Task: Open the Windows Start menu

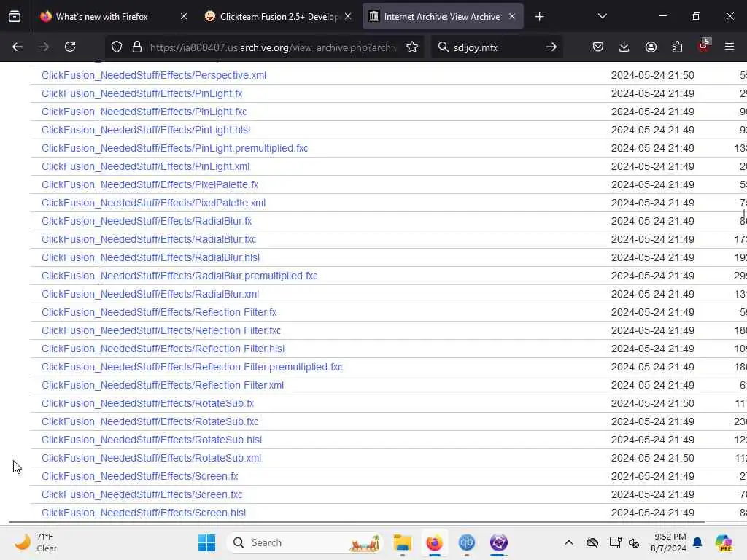Action: click(206, 542)
